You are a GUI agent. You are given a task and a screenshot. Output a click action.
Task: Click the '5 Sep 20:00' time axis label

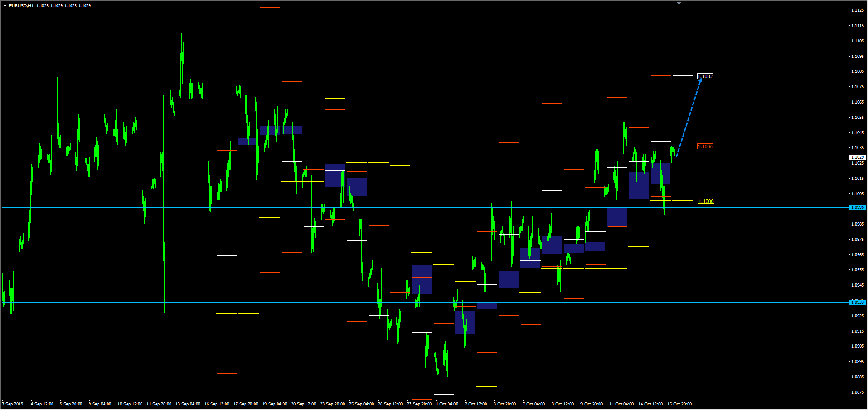tap(71, 404)
